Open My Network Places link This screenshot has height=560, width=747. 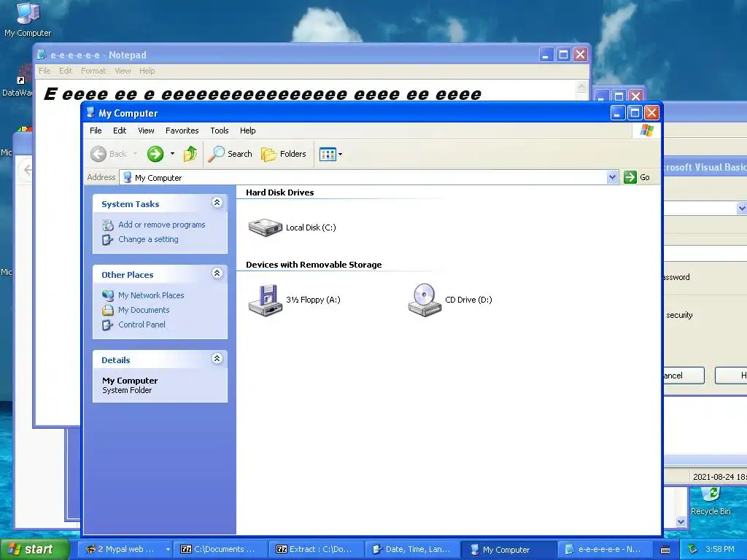151,295
